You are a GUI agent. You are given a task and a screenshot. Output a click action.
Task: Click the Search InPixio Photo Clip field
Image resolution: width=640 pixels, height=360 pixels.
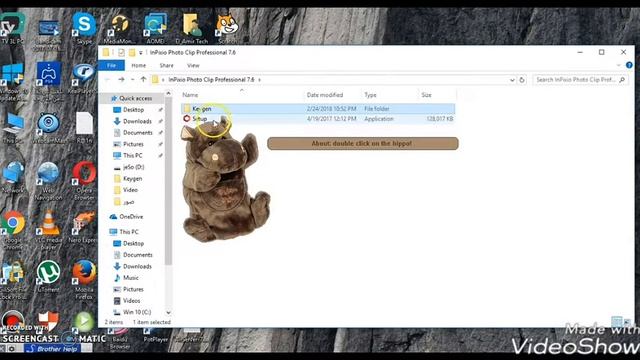click(x=580, y=80)
